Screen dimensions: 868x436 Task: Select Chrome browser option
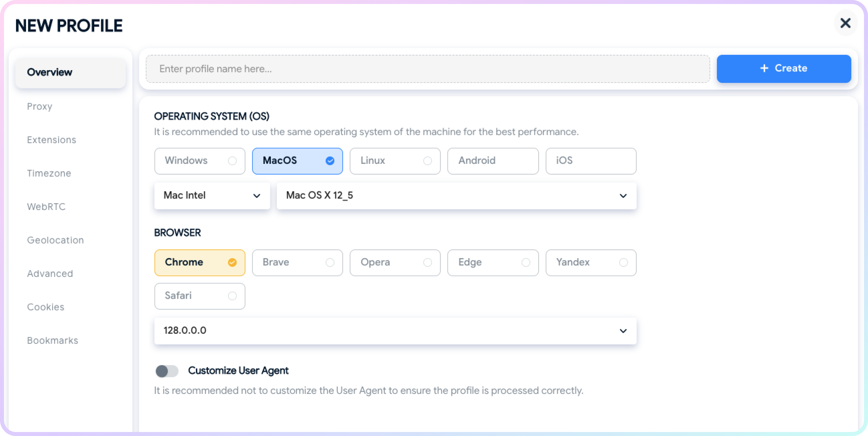pyautogui.click(x=200, y=262)
